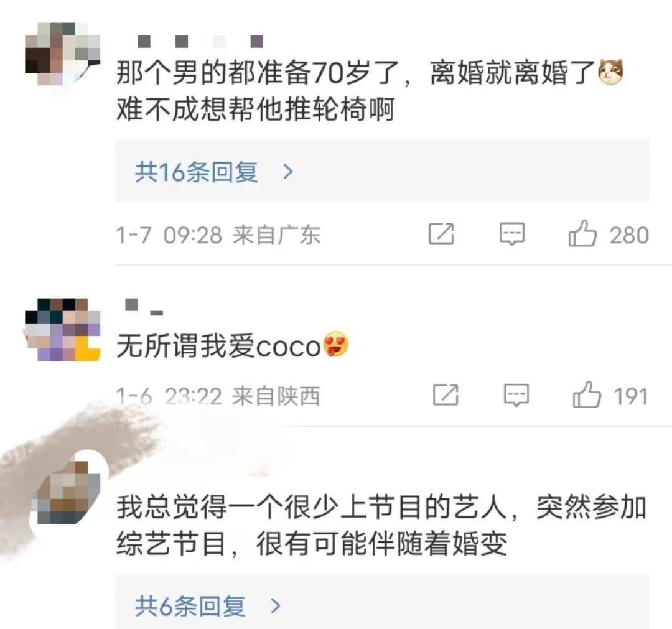Image resolution: width=672 pixels, height=629 pixels.
Task: Select the comment about 综艺节目 and 婚变
Action: click(381, 525)
